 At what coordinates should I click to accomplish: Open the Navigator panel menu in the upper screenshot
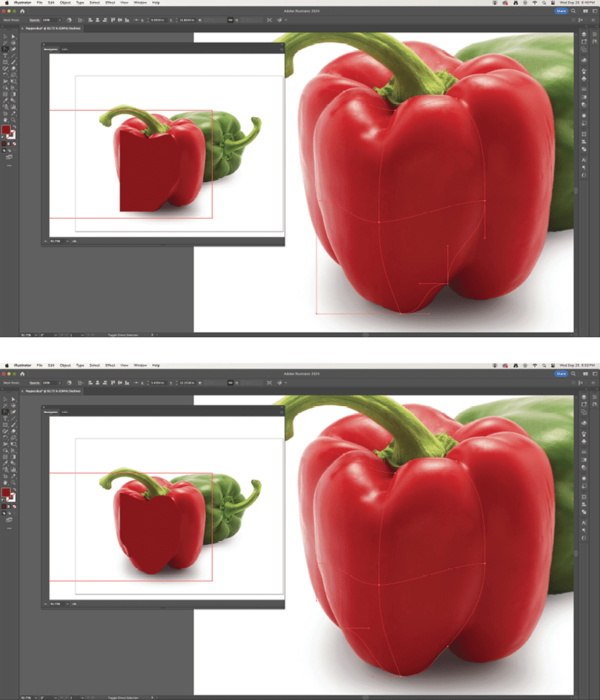[282, 49]
